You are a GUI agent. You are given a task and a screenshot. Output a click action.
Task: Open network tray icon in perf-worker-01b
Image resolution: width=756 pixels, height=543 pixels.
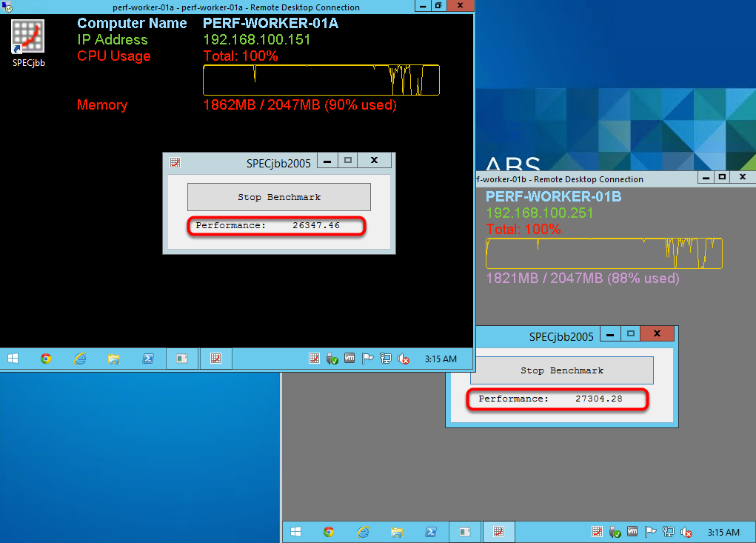point(668,531)
